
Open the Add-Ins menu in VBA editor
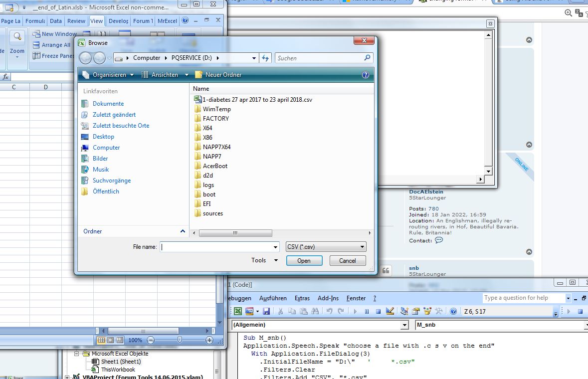click(x=328, y=298)
